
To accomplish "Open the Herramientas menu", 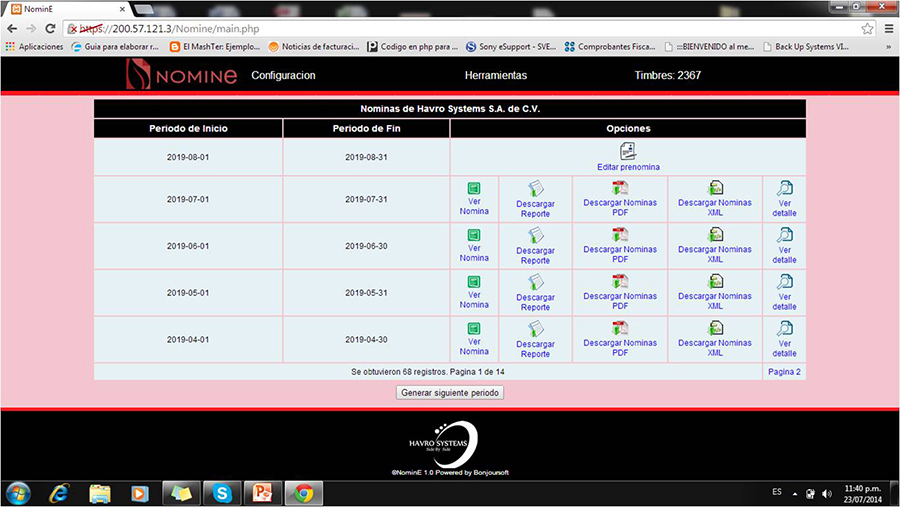I will point(495,76).
